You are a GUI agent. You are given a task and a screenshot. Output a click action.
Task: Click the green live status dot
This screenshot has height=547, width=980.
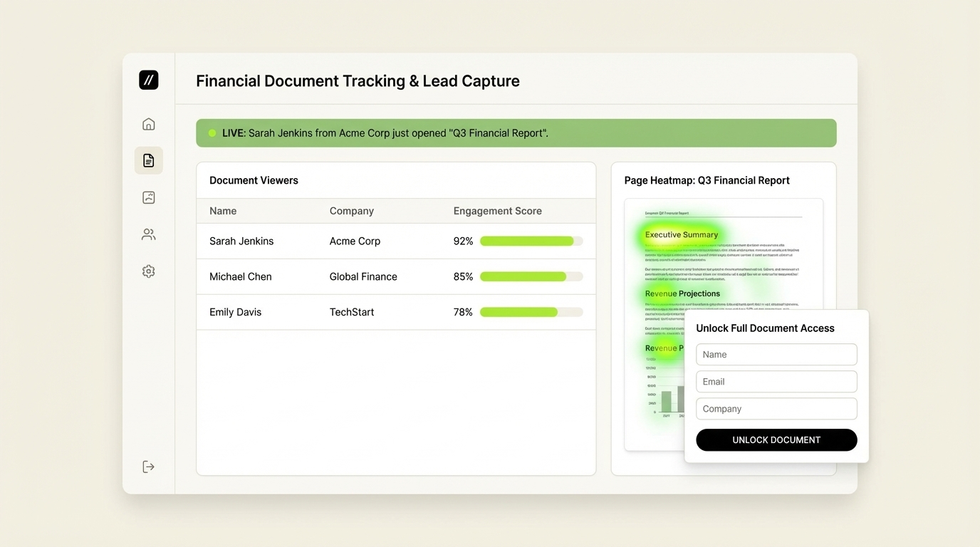[212, 132]
